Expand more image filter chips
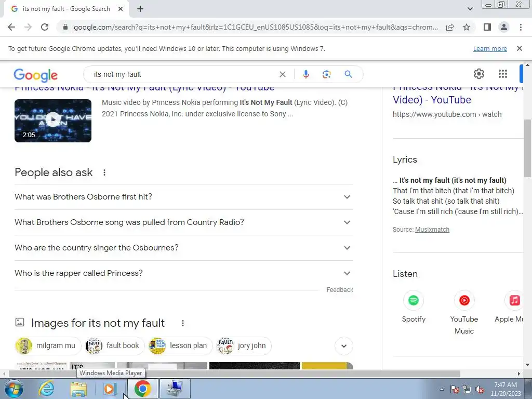Viewport: 532px width, 399px height. (344, 346)
